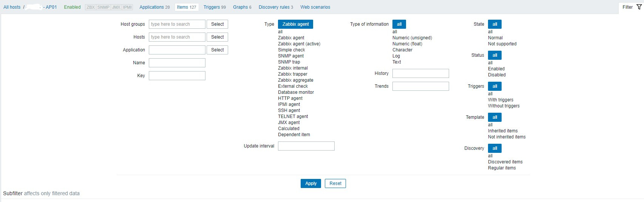Screen dimensions: 644x202
Task: Click the Key input field
Action: [177, 76]
